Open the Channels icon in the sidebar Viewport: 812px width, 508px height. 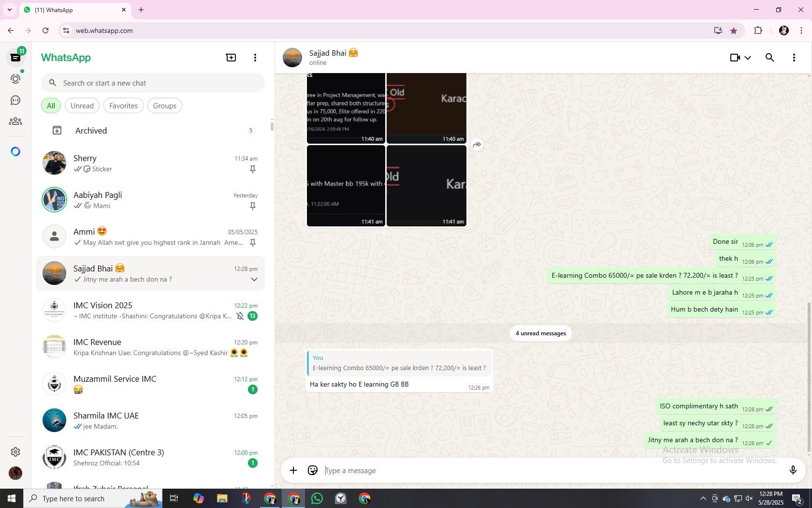[x=15, y=100]
